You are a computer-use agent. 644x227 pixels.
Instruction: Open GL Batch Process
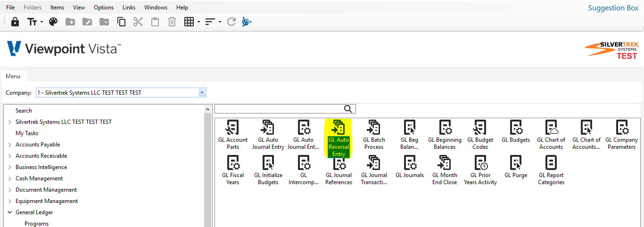point(374,135)
